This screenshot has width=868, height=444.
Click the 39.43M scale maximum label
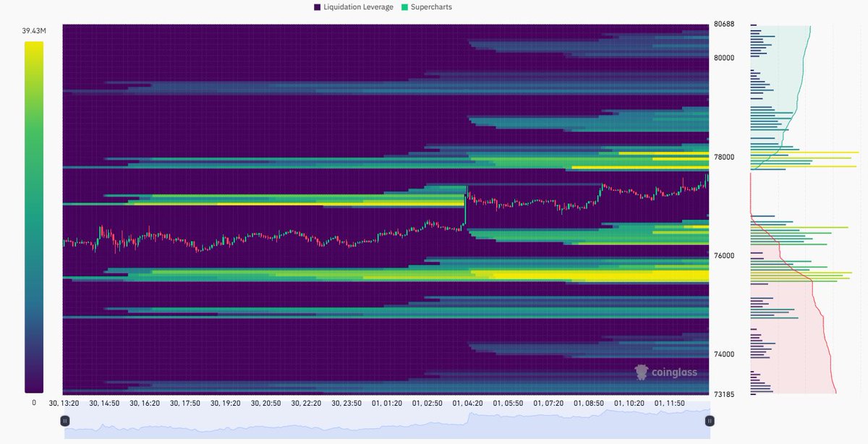click(x=34, y=30)
